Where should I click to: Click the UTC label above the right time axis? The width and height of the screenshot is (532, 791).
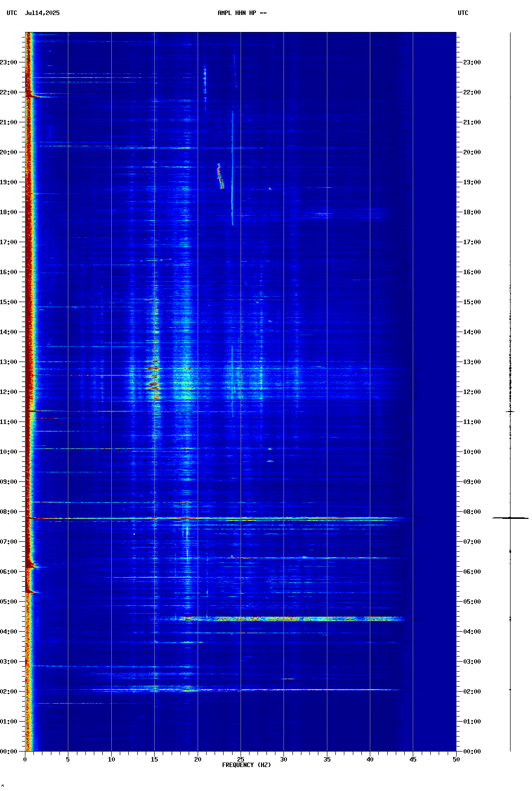click(x=463, y=13)
